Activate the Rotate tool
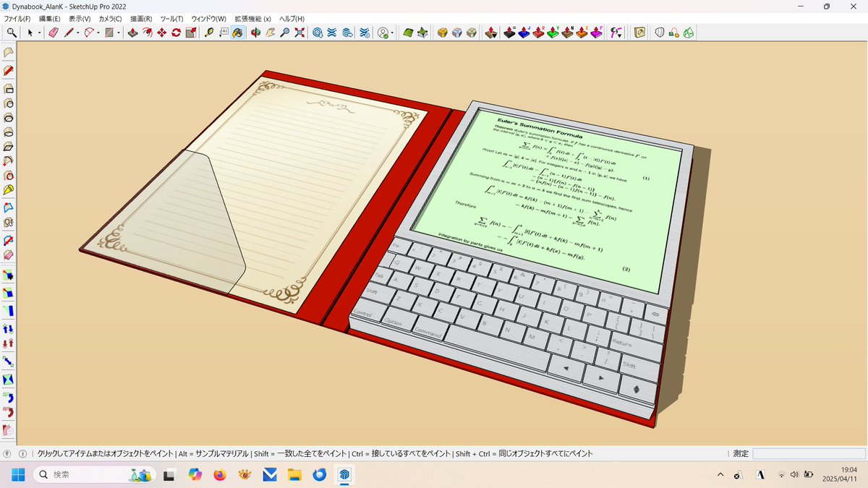868x488 pixels. coord(176,33)
